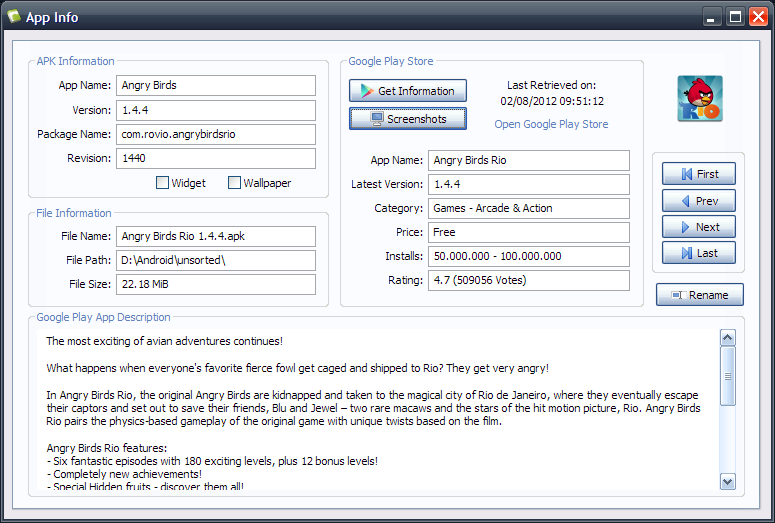Viewport: 775px width, 523px height.
Task: Open the Screenshots viewer button
Action: tap(408, 119)
